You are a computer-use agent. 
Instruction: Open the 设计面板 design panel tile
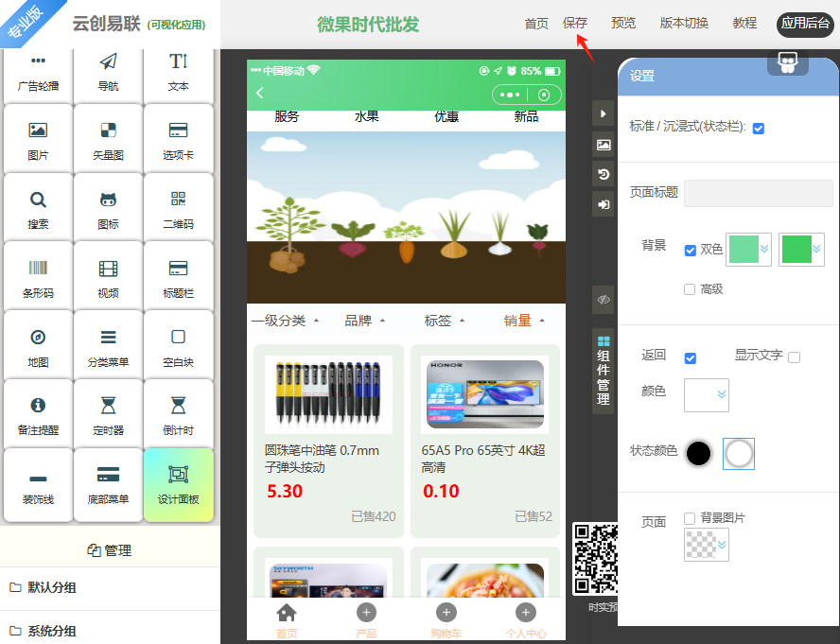[x=178, y=483]
